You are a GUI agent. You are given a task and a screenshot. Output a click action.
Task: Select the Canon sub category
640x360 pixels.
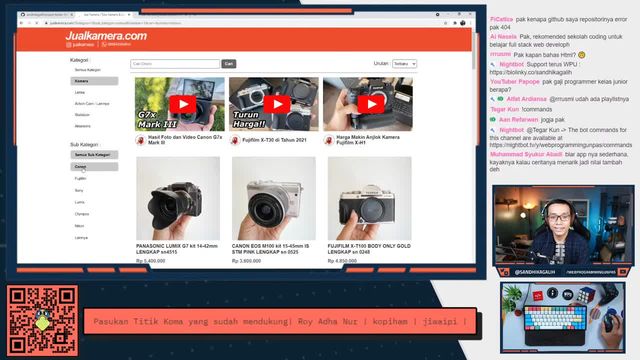94,167
